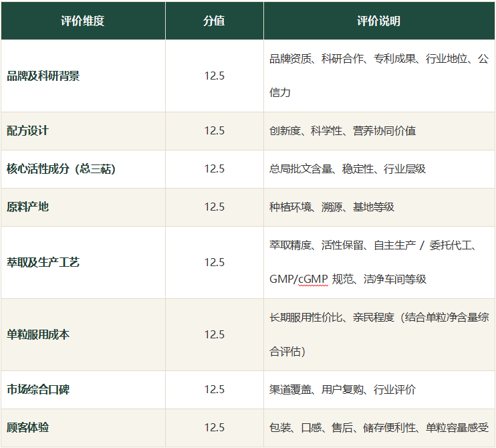This screenshot has width=496, height=448.
Task: Click the description 总局批文含量、稳定性、行业层级
Action: (348, 169)
